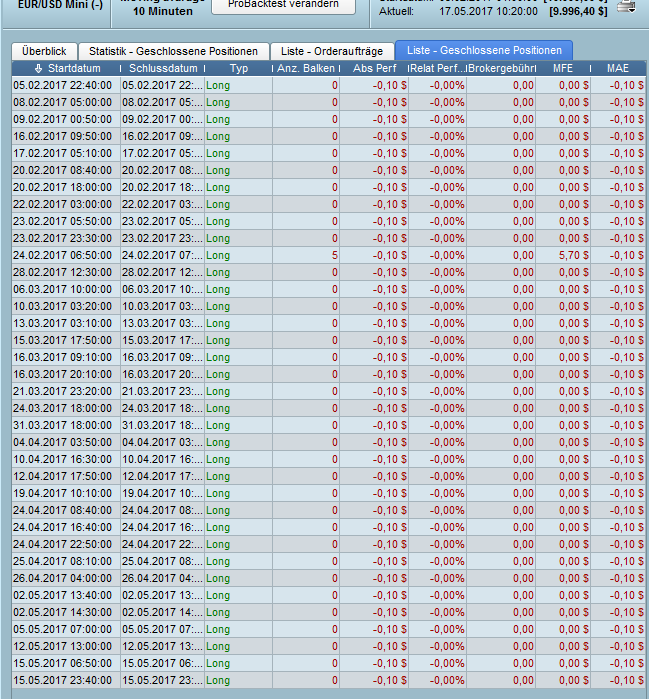649x699 pixels.
Task: Select start date 19.04.2017 10:10:00
Action: 62,493
